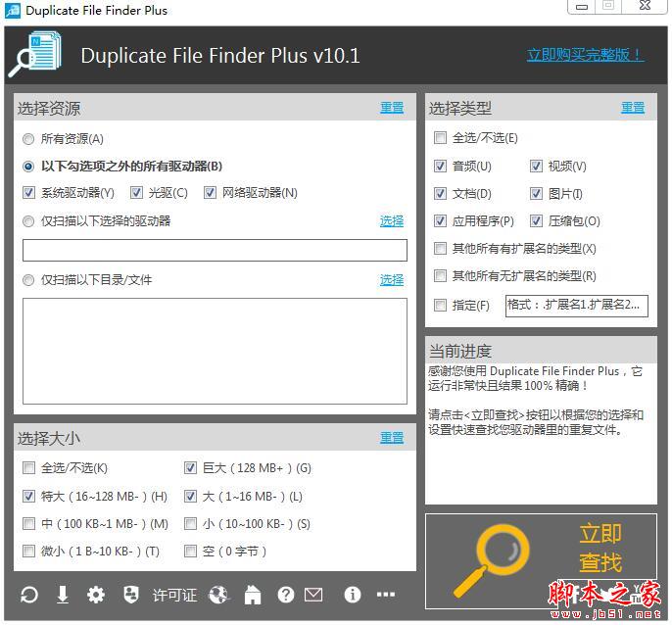Open the 许可证 license item
The width and height of the screenshot is (672, 625).
coord(174,595)
